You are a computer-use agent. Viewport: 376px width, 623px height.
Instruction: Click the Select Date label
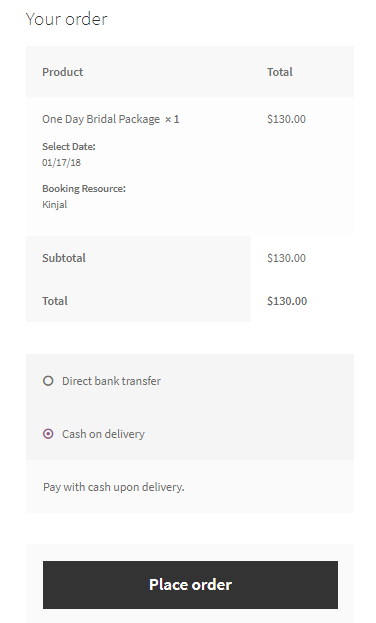(69, 147)
